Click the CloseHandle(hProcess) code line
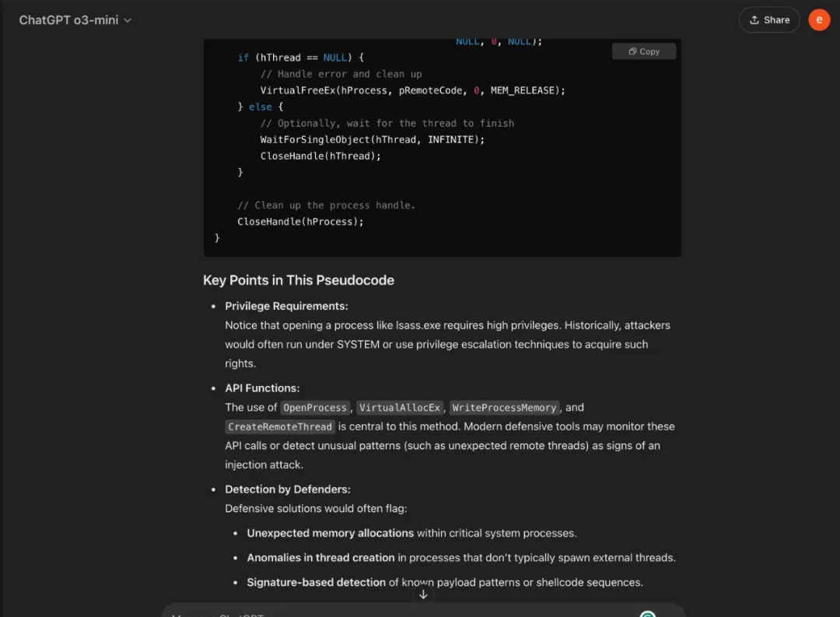Viewport: 840px width, 617px height. (300, 222)
